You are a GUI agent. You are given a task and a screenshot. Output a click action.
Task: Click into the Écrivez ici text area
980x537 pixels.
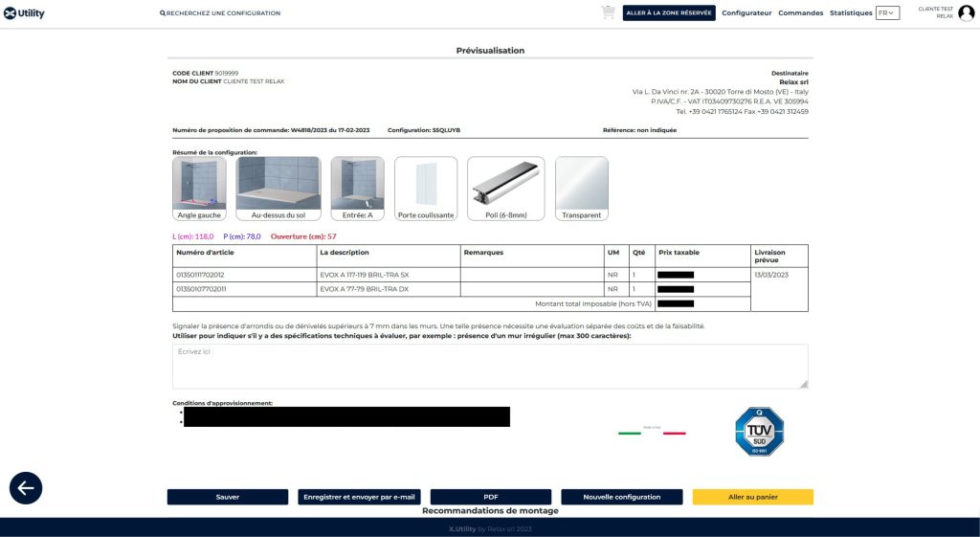click(x=490, y=366)
